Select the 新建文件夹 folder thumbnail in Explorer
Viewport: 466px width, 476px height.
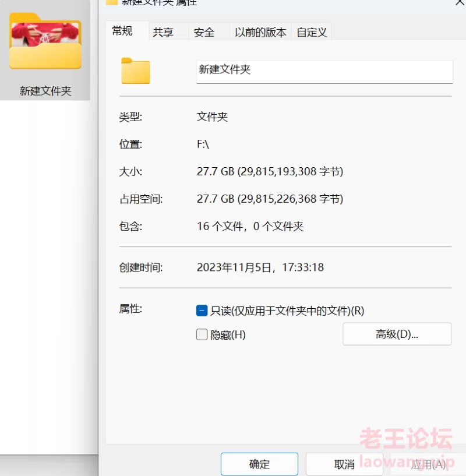pos(45,41)
